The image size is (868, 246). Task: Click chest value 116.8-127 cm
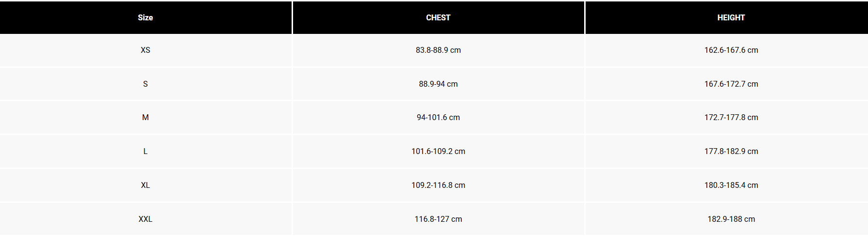tap(438, 219)
